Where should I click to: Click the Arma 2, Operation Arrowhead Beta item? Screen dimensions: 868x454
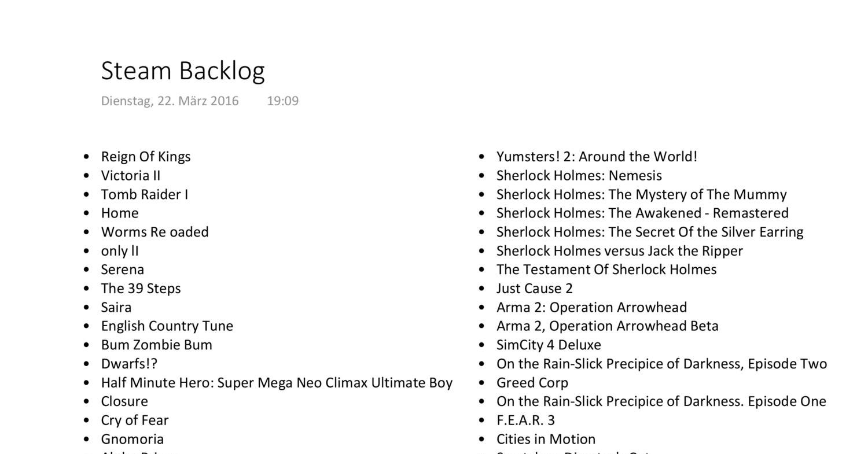coord(607,326)
